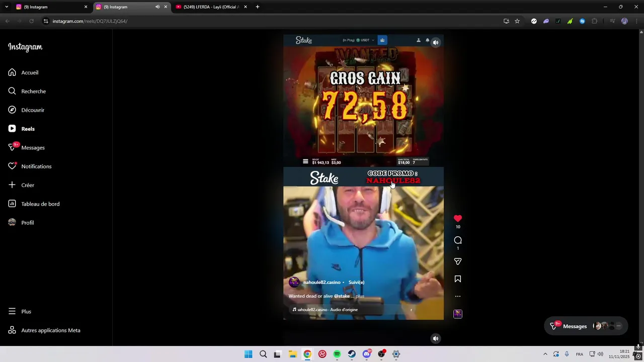Screen dimensions: 644x362
Task: Close the first Instagram tab
Action: 86,7
